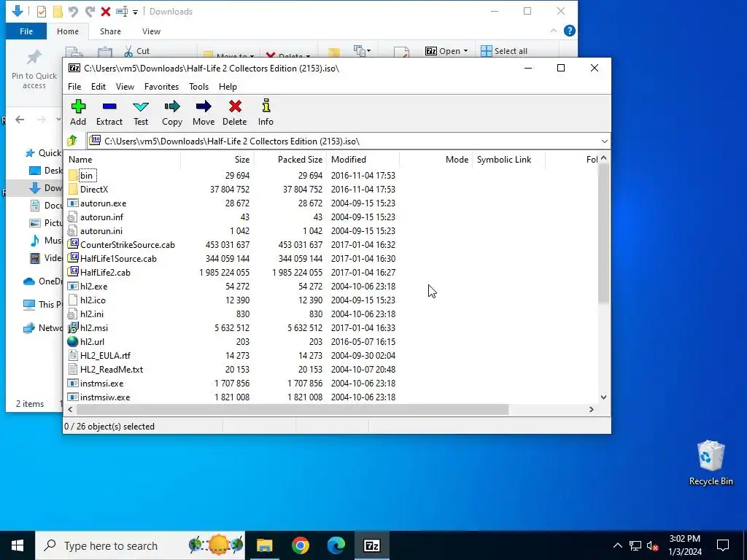The height and width of the screenshot is (560, 747).
Task: Click the vertical scrollbar thumb in file list
Action: 603,233
